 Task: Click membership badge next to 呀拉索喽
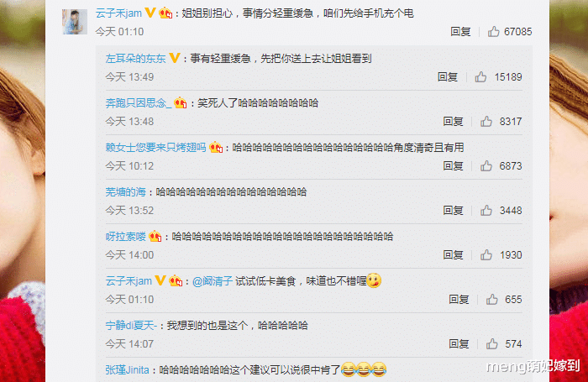(x=155, y=236)
